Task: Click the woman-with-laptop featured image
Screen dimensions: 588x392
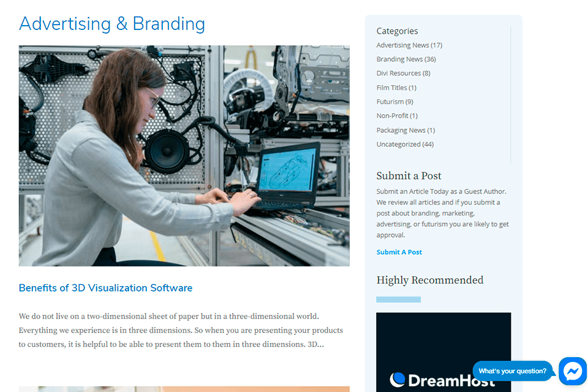Action: (x=184, y=156)
